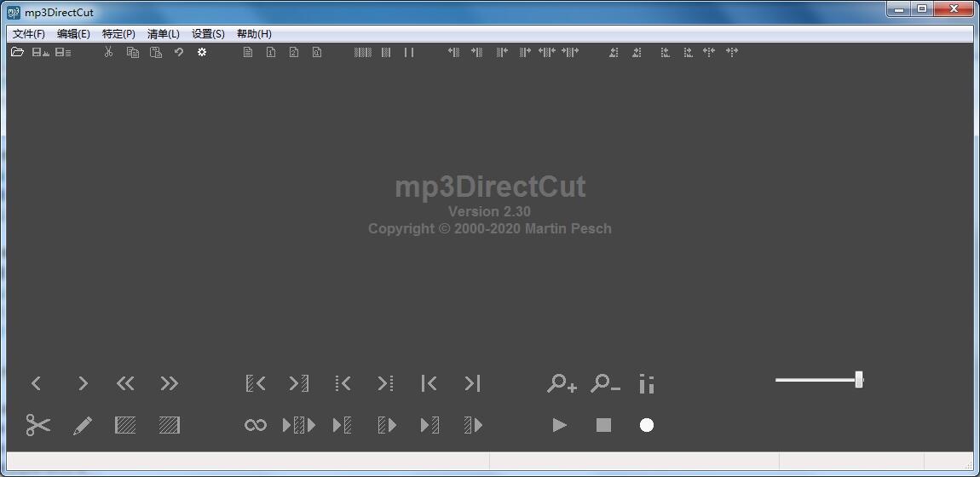Open the 编辑(E) menu
The height and width of the screenshot is (477, 980).
(x=73, y=34)
